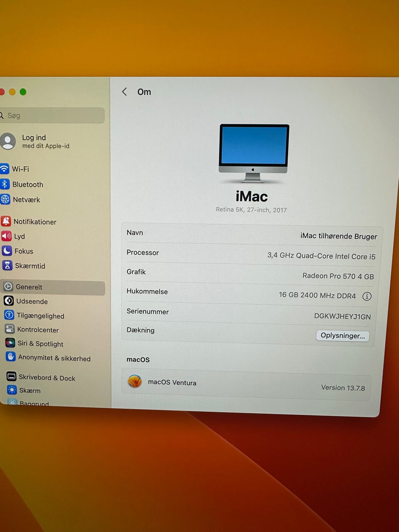Click the Siri & Spotlight icon

point(10,343)
